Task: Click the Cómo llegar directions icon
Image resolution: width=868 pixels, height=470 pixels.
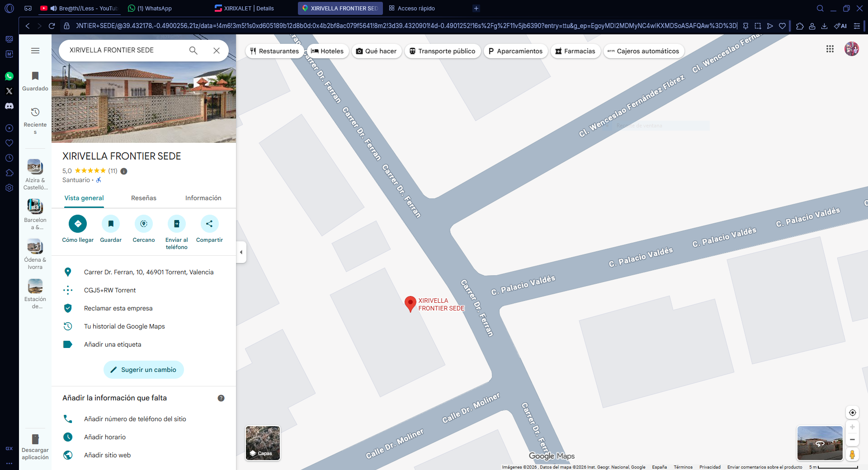Action: point(78,224)
